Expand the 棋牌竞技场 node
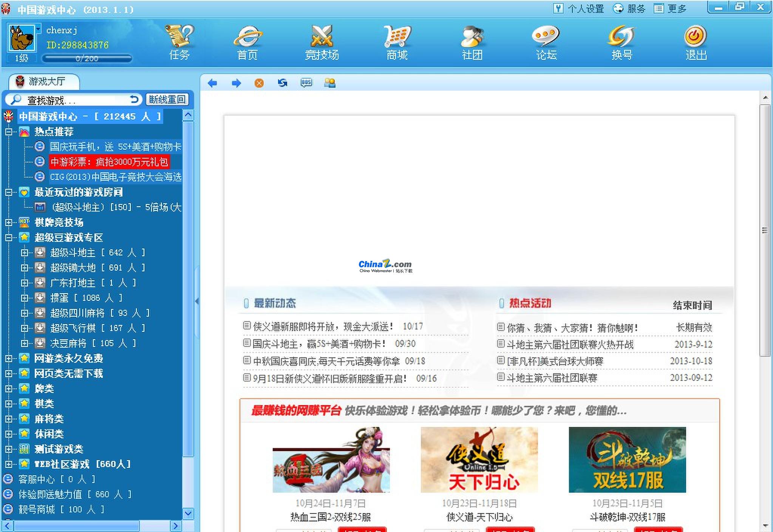 pos(9,222)
